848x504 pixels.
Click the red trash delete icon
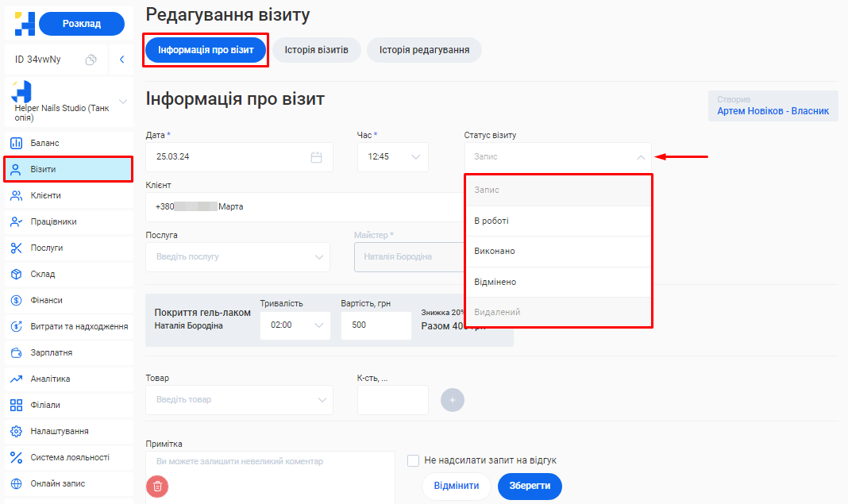tap(157, 486)
